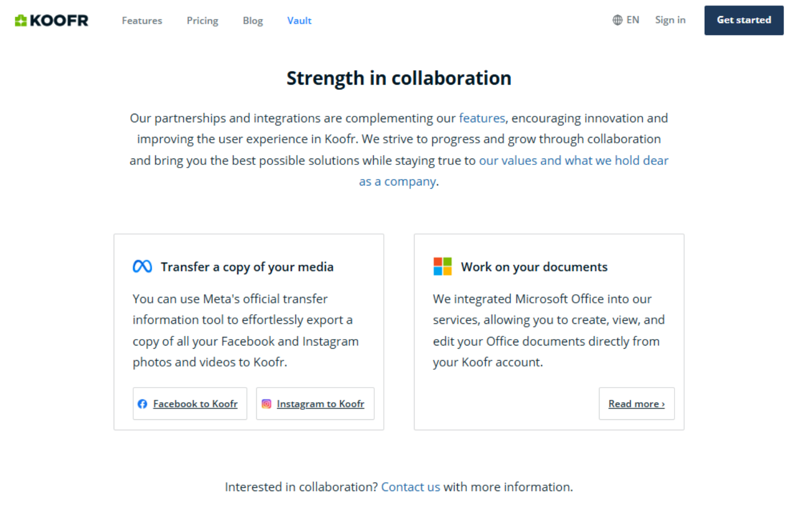Click Facebook to Koofr transfer button
Screen dimensions: 798x532
coord(190,404)
